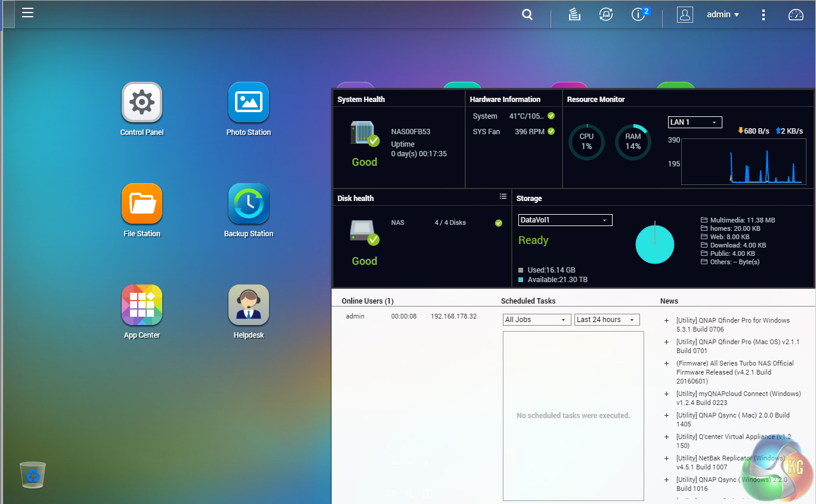
Task: Launch Backup Station
Action: pyautogui.click(x=249, y=204)
